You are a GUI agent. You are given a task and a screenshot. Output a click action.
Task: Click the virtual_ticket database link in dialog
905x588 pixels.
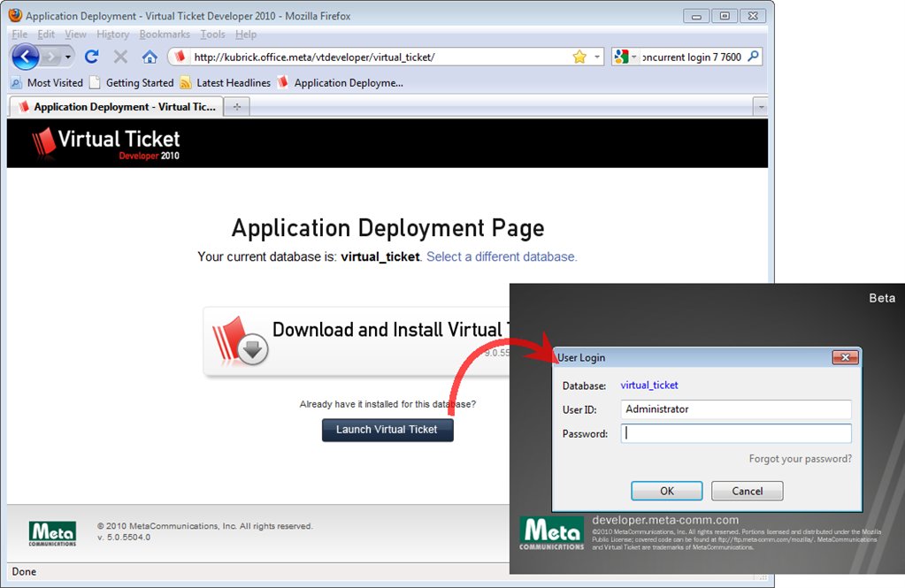(x=649, y=385)
